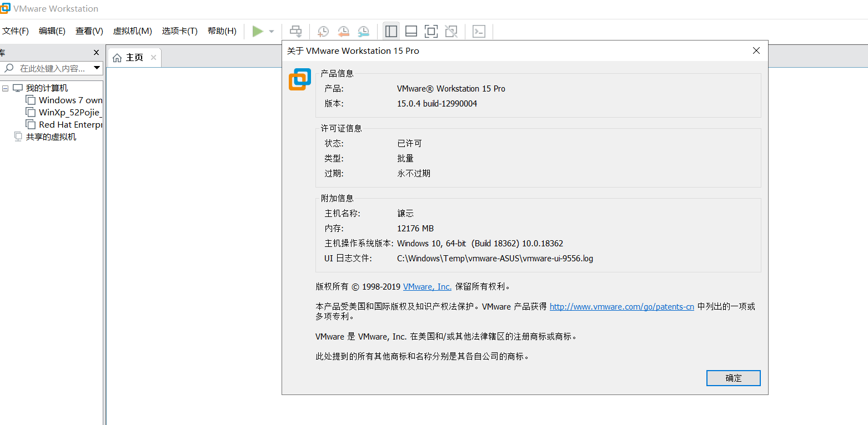This screenshot has height=425, width=868.
Task: Click the VMware® Workstation 15 Pro product text
Action: [x=451, y=89]
